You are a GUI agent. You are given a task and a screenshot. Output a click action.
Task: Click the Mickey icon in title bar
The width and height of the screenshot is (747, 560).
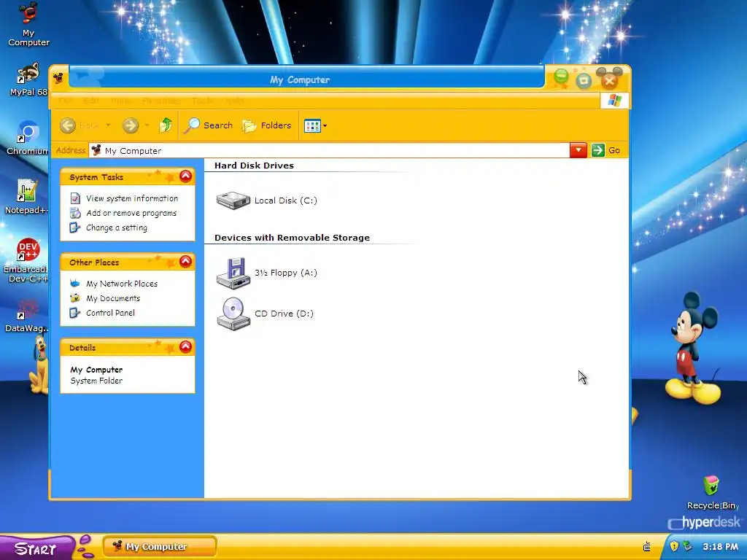[58, 77]
